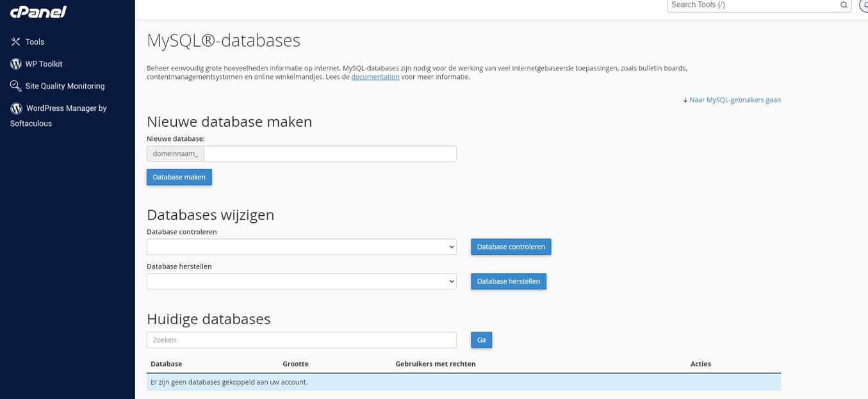Viewport: 868px width, 399px height.
Task: Click the Database herstellen button
Action: 509,281
